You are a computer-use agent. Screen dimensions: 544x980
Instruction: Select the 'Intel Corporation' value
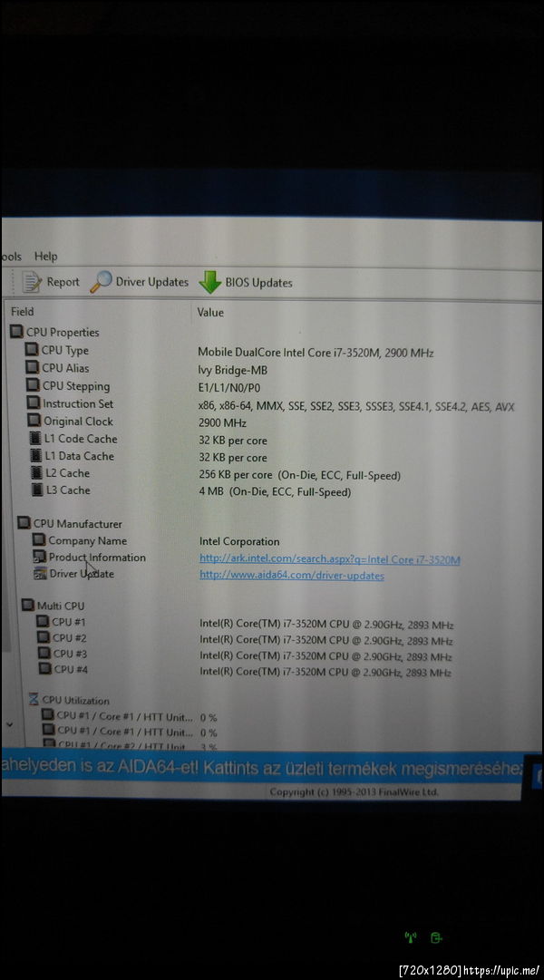point(239,541)
